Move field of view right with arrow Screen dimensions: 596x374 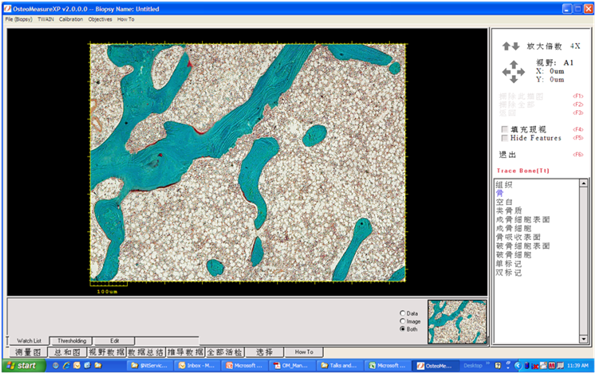(x=521, y=72)
